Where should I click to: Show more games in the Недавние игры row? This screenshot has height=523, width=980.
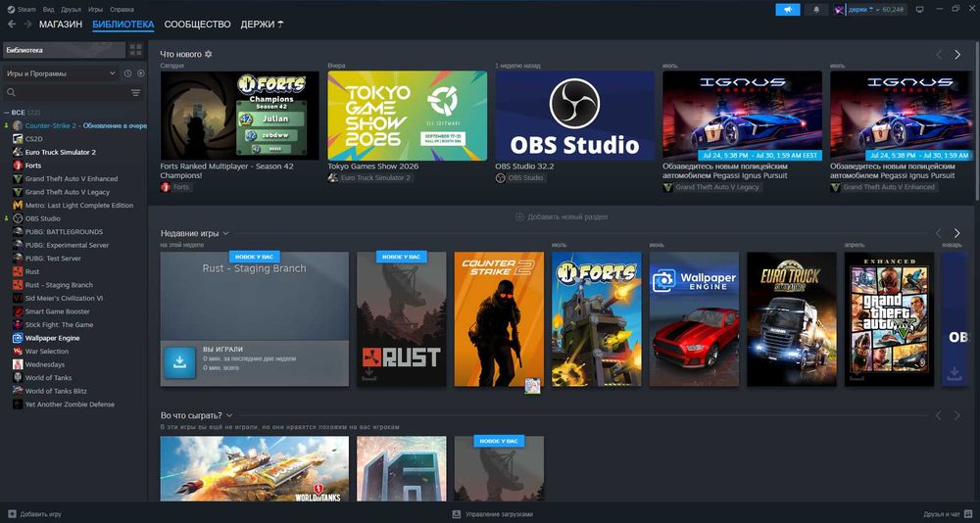956,233
